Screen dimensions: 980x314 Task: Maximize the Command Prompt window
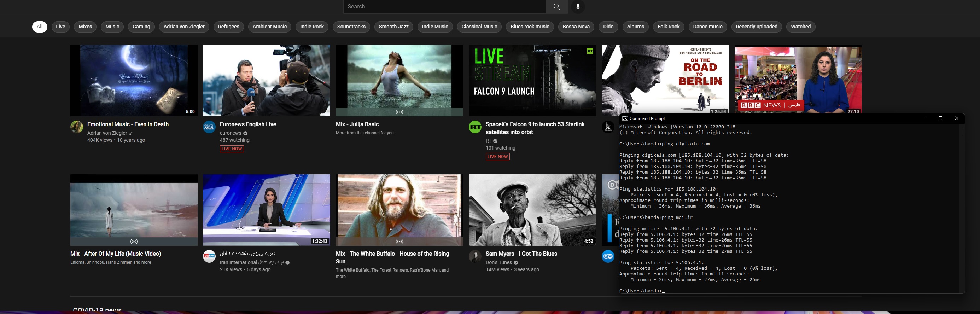tap(940, 118)
